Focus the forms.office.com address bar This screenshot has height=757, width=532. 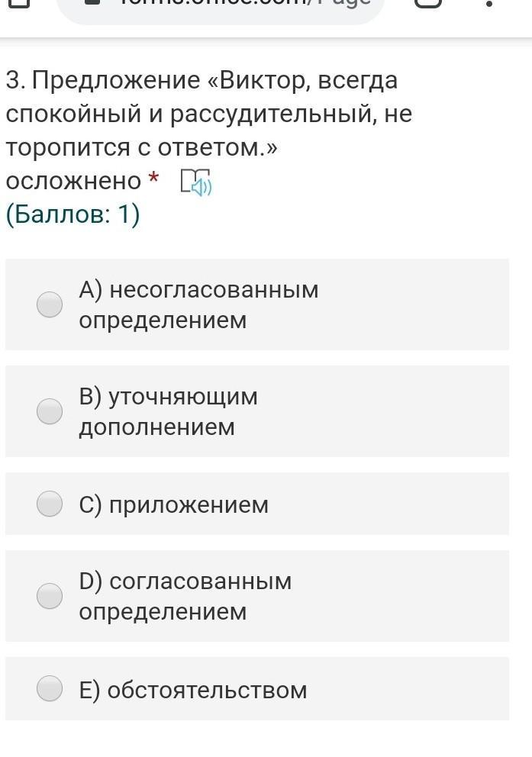229,5
